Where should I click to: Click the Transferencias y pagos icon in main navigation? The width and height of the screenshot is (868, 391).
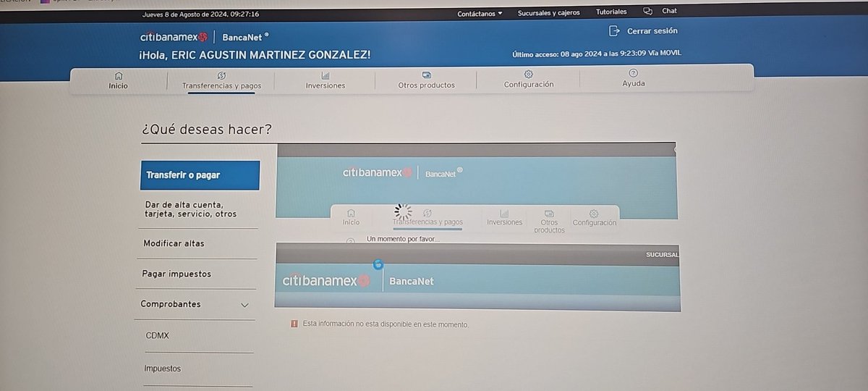pyautogui.click(x=221, y=75)
